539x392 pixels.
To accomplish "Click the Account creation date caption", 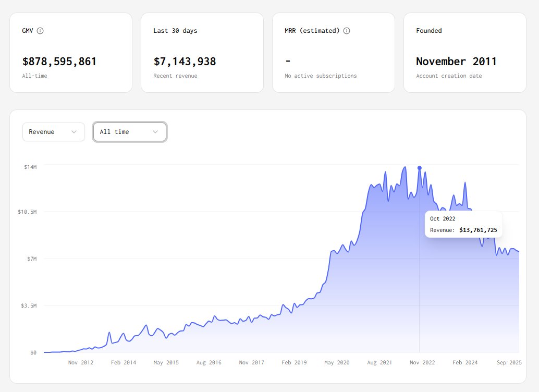I will click(x=449, y=76).
